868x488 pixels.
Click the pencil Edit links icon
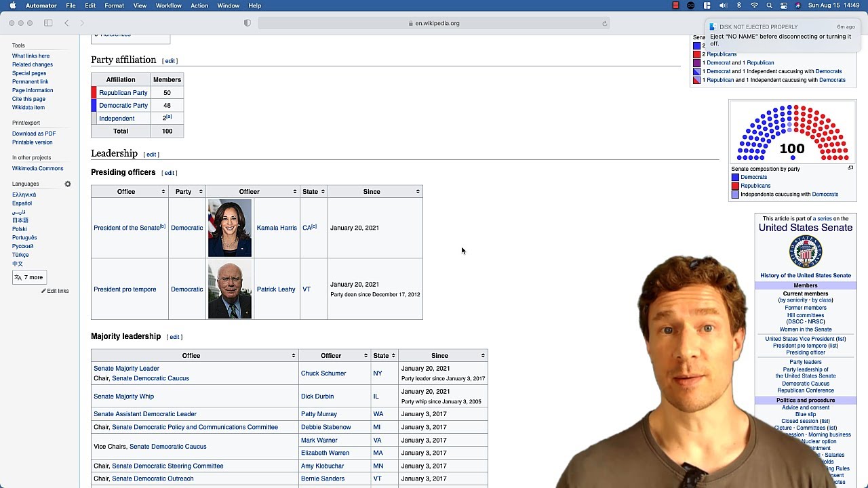pyautogui.click(x=43, y=291)
